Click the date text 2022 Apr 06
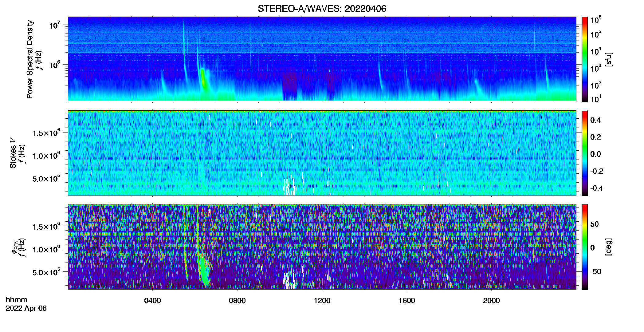Viewport: 644px width, 332px height. click(x=26, y=308)
